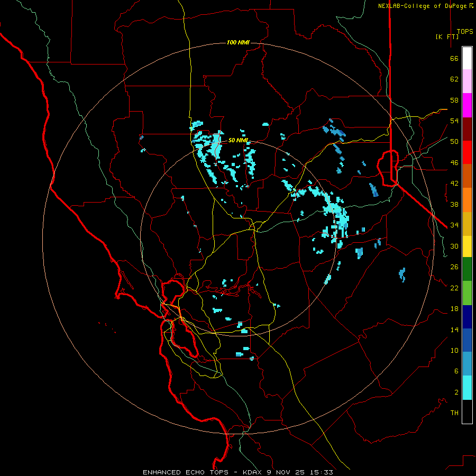Click the '6' legend value
Screen dimensions: 476x476
[x=456, y=371]
